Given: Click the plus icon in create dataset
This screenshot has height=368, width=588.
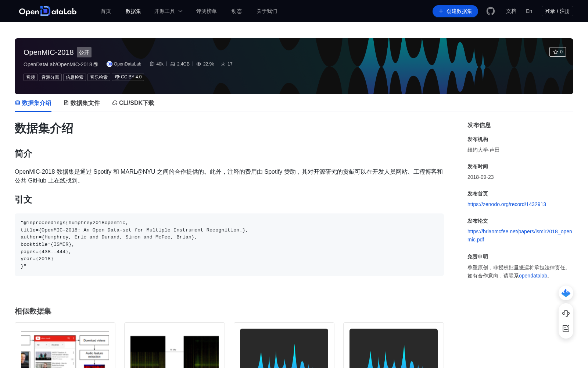Looking at the screenshot, I should 441,11.
